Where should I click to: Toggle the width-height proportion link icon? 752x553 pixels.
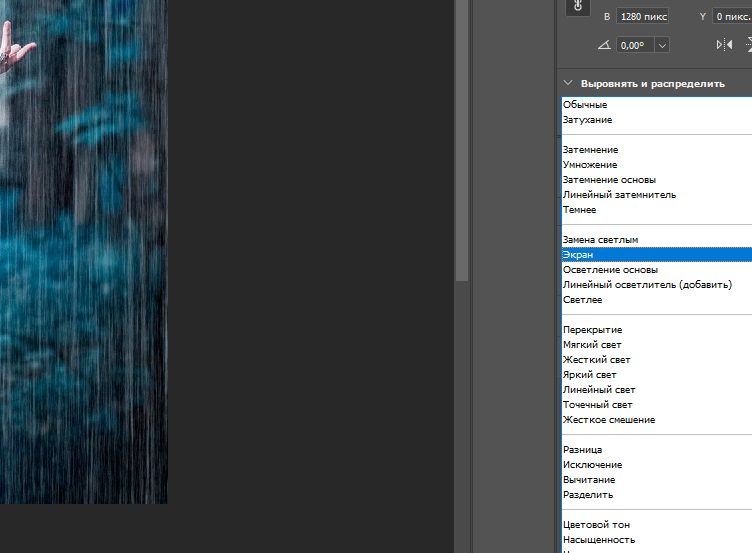[x=577, y=7]
